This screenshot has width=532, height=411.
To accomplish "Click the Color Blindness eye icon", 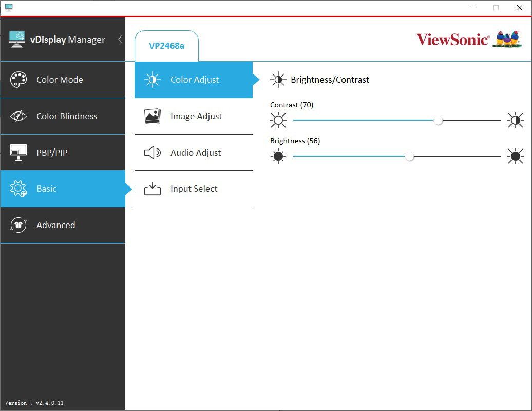I will (x=18, y=116).
